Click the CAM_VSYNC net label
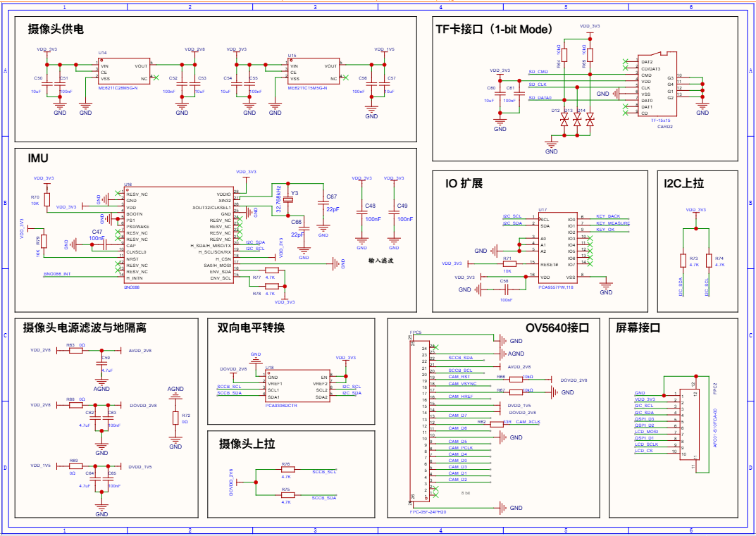Image resolution: width=756 pixels, height=536 pixels. click(462, 384)
